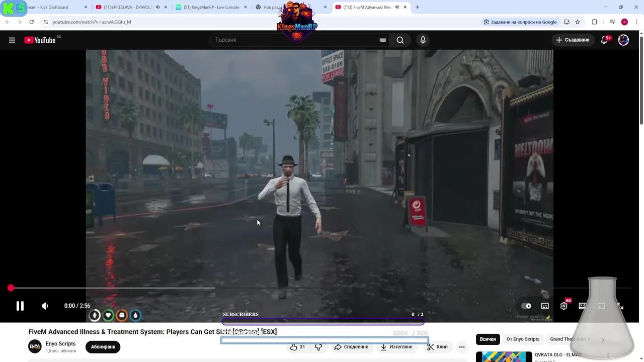Reload the current page
Viewport: 644px width, 362px height.
pyautogui.click(x=31, y=22)
